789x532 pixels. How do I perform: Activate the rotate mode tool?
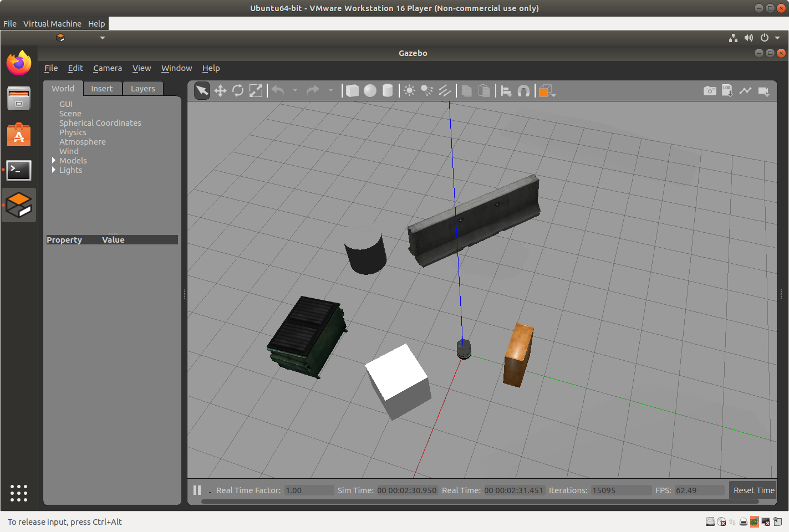pyautogui.click(x=238, y=91)
